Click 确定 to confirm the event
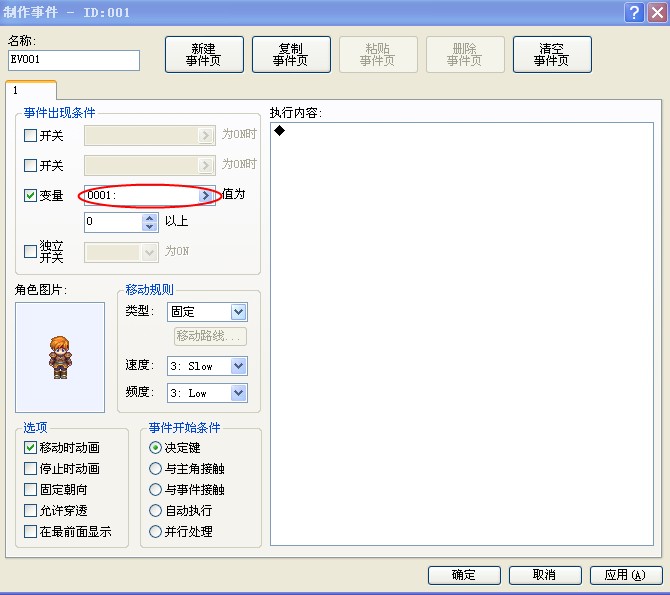The height and width of the screenshot is (595, 670). click(x=464, y=575)
